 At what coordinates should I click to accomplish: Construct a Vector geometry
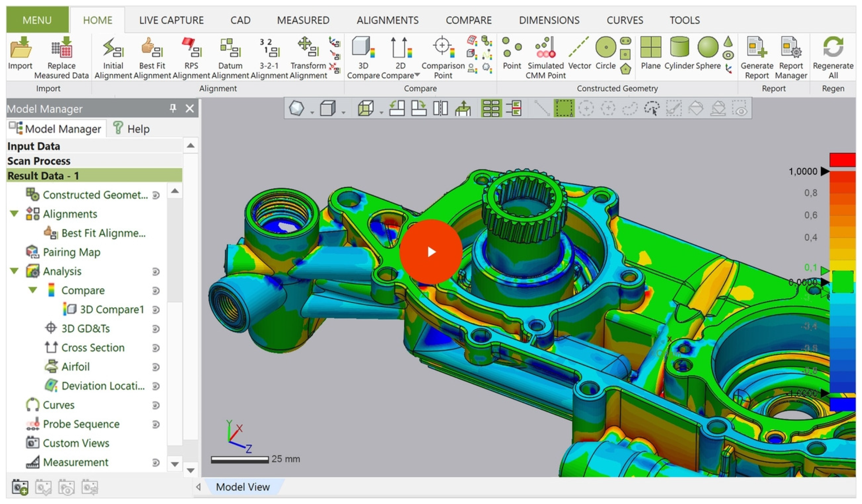click(579, 53)
